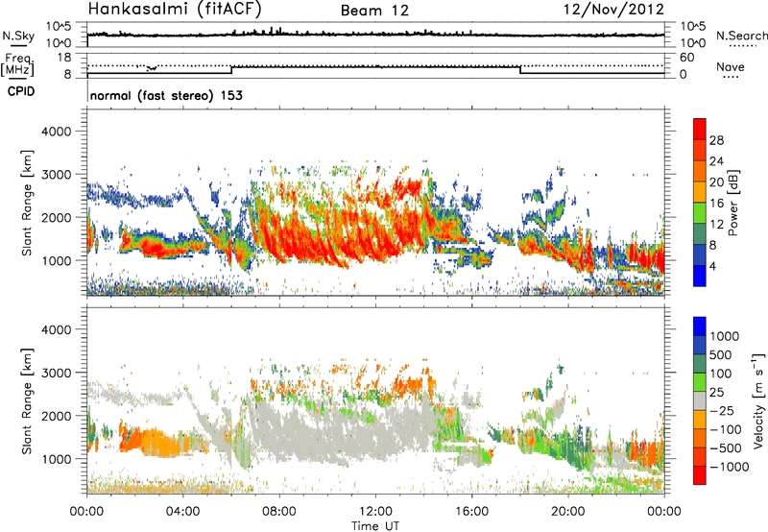Click the 'Nave' legend label
Image resolution: width=768 pixels, height=532 pixels.
click(x=731, y=66)
